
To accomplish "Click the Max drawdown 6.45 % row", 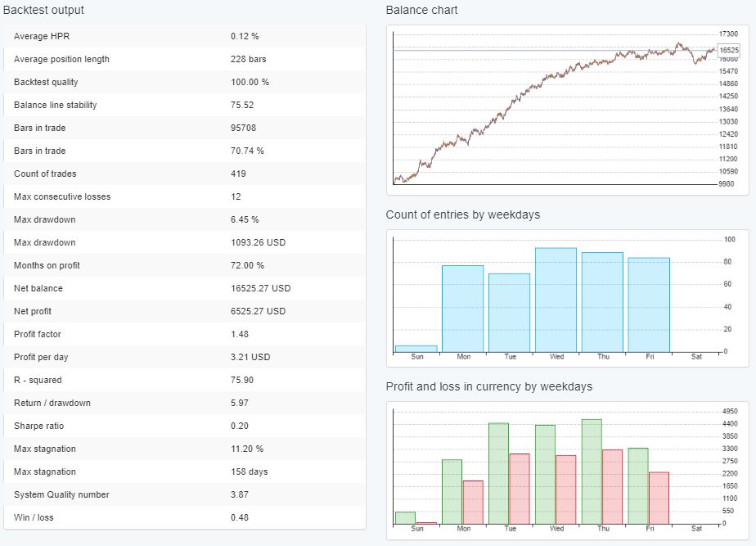I will click(185, 219).
